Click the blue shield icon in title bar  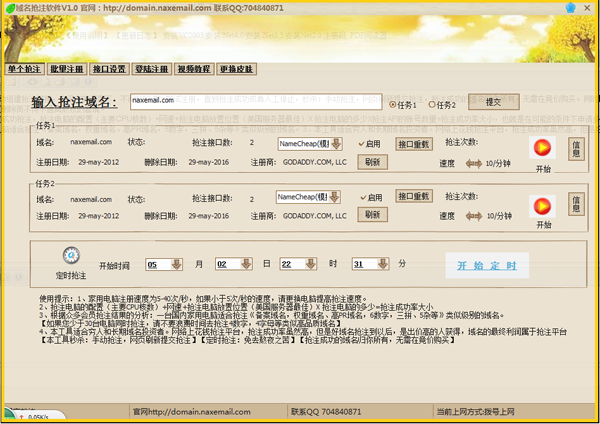(x=570, y=7)
